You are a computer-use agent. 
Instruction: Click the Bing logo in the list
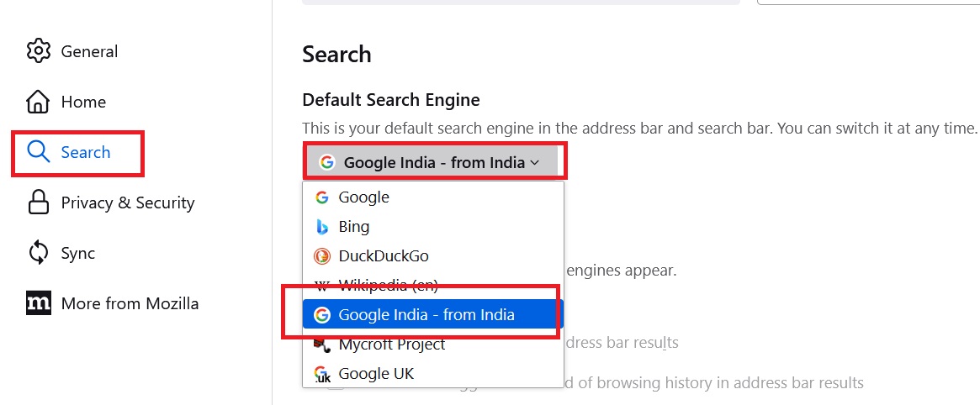click(x=321, y=227)
